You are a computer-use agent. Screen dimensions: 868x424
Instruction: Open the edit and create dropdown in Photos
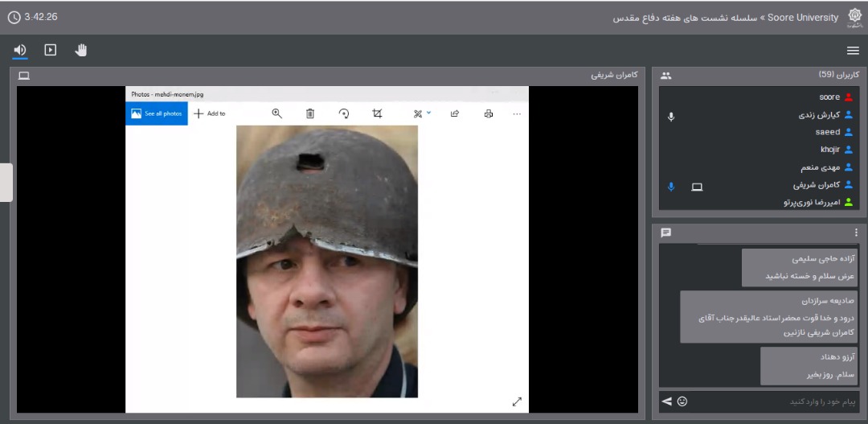click(x=422, y=113)
